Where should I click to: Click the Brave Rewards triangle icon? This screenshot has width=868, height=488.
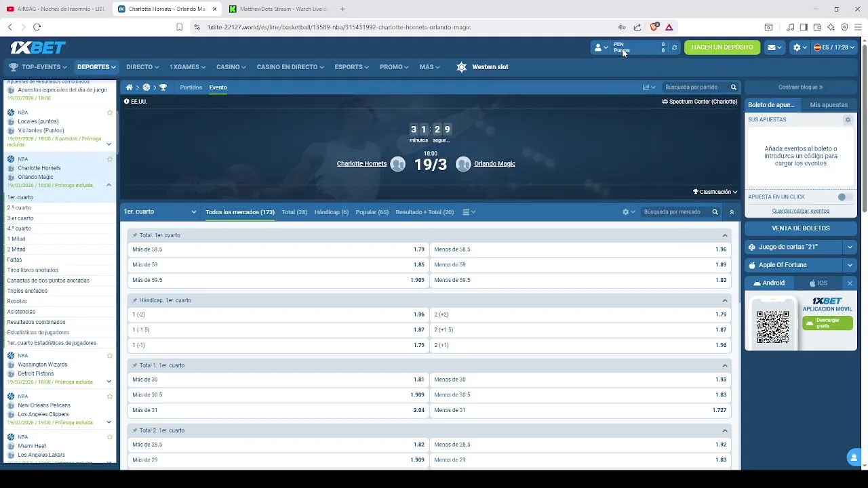coord(669,27)
